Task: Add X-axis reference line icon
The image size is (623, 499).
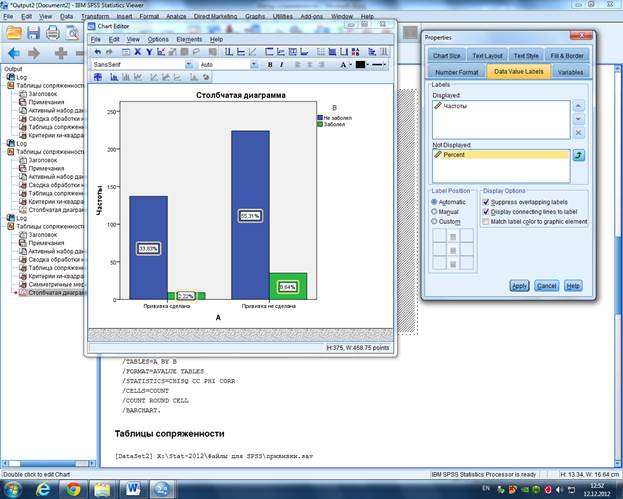Action: coord(229,52)
